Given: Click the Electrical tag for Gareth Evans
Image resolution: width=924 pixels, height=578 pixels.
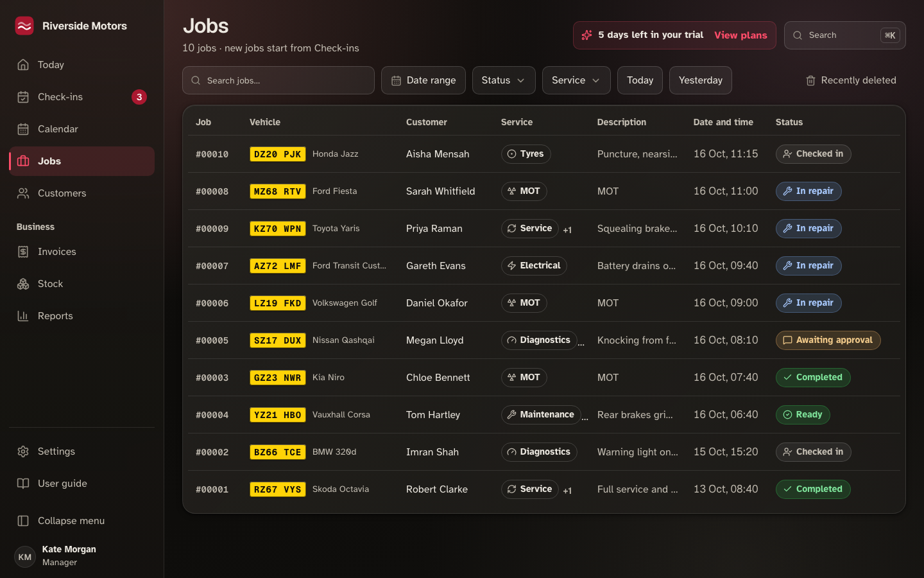Looking at the screenshot, I should pos(534,266).
